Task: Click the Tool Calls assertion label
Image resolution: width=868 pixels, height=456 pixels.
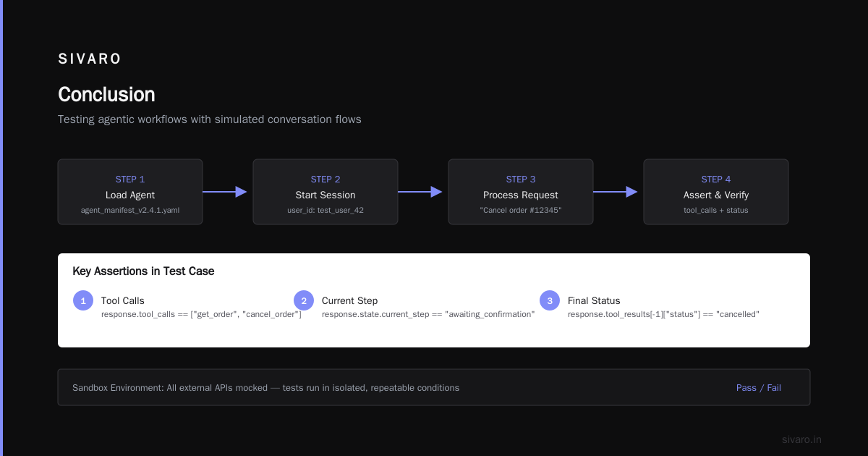Action: pos(123,300)
